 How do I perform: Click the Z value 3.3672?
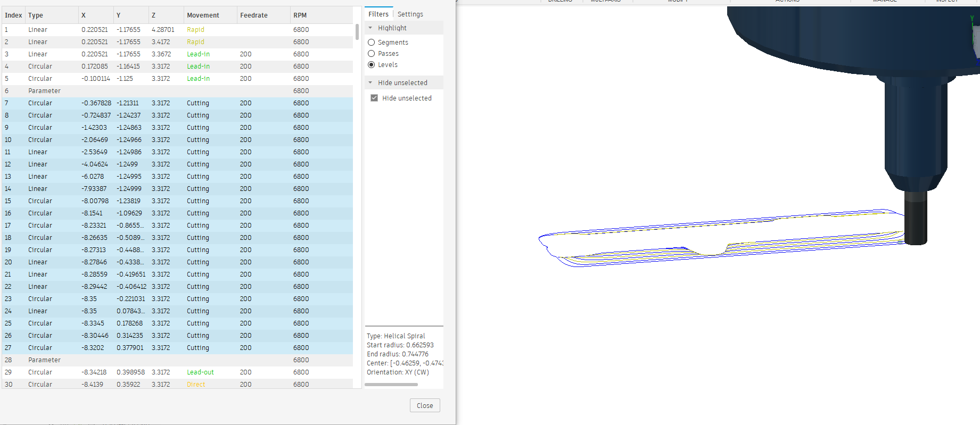tap(161, 54)
